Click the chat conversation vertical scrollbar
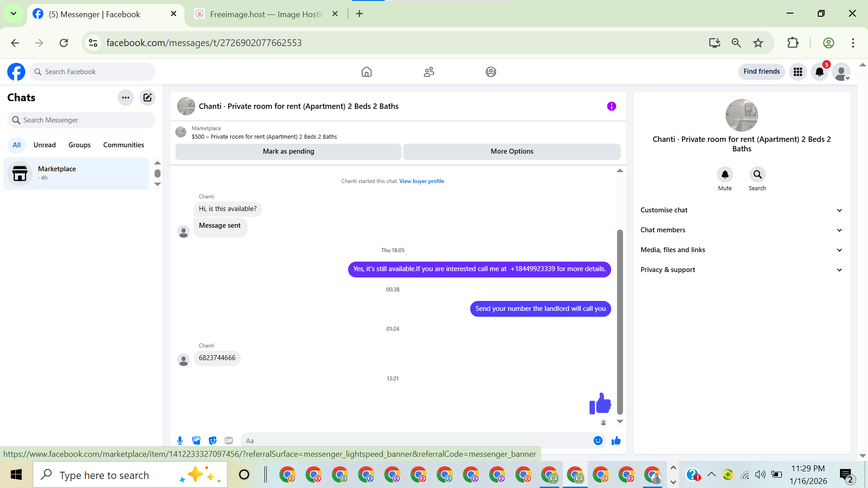 point(620,321)
